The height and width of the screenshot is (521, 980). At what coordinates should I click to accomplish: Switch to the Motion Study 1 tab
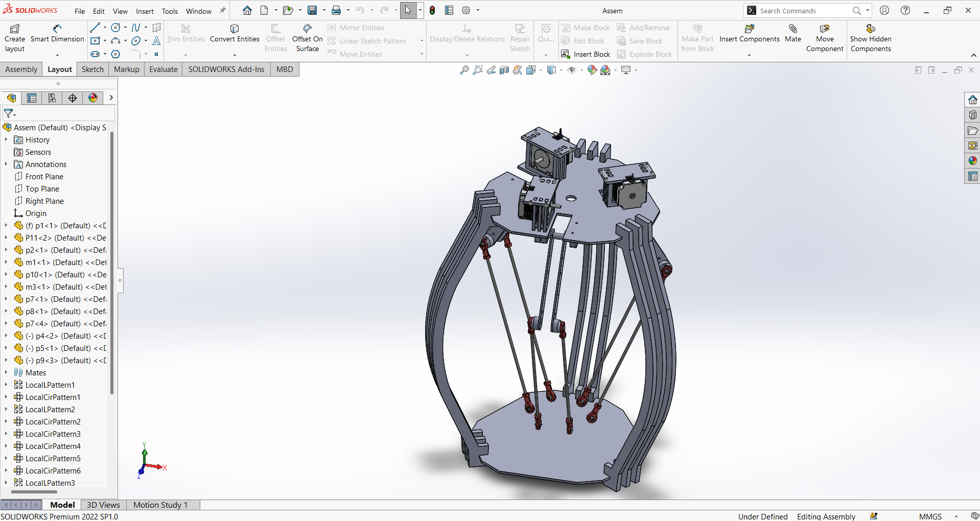coord(160,505)
